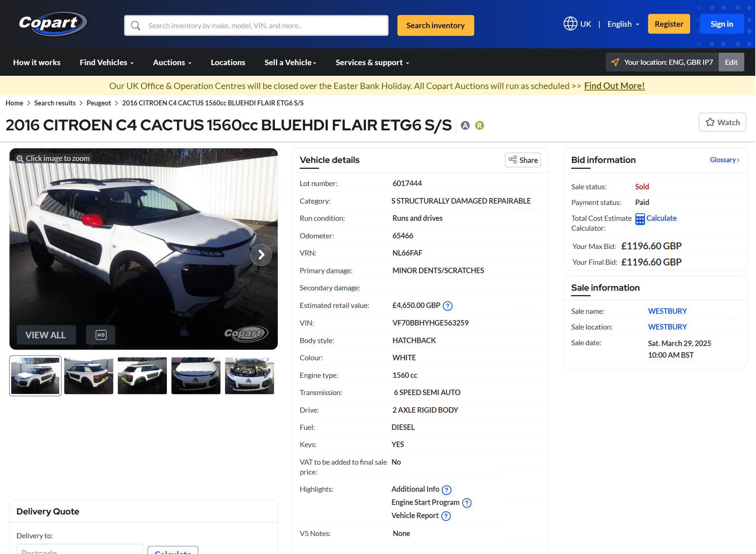Select the third rear-view thumbnail
Viewport: 756px width, 554px height.
(x=142, y=376)
